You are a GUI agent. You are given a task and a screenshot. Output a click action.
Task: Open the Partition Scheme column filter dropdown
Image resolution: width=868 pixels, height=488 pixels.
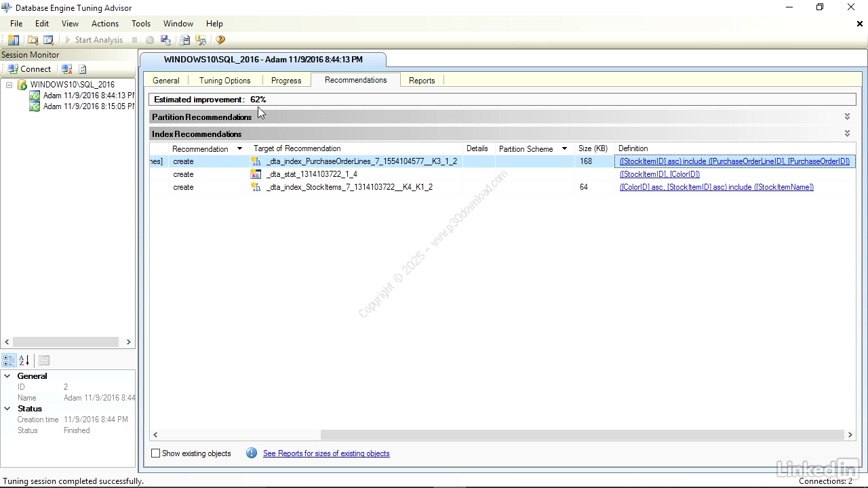pos(564,149)
